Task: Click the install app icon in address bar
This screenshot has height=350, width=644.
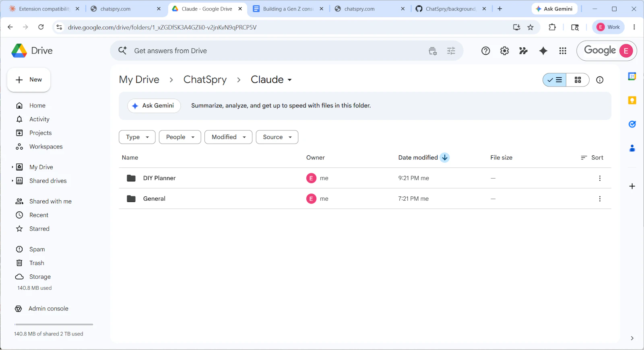Action: point(516,27)
